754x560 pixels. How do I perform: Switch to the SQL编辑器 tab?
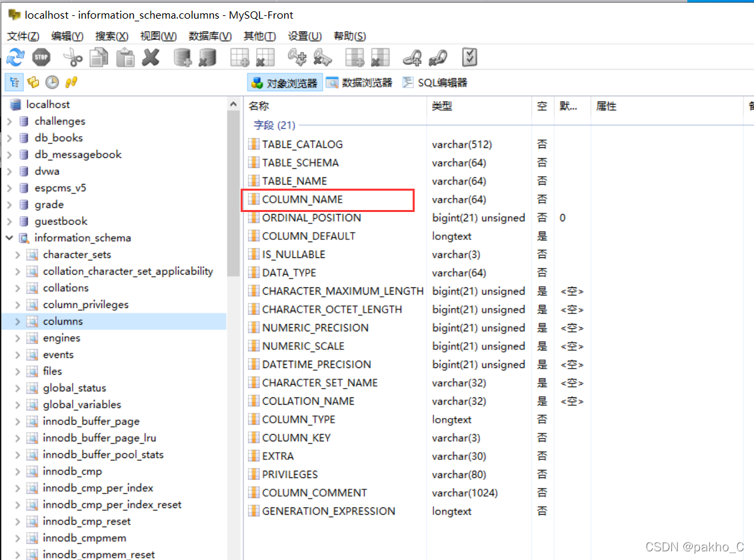tap(435, 83)
